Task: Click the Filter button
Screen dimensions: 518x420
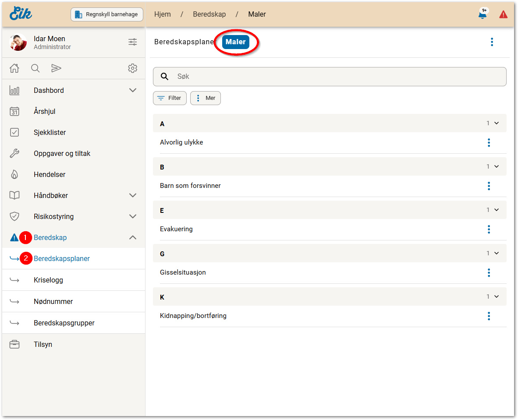Action: (170, 98)
